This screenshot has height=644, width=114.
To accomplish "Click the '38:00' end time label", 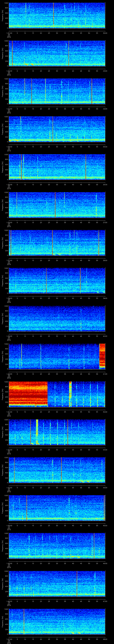I will (105, 260).
